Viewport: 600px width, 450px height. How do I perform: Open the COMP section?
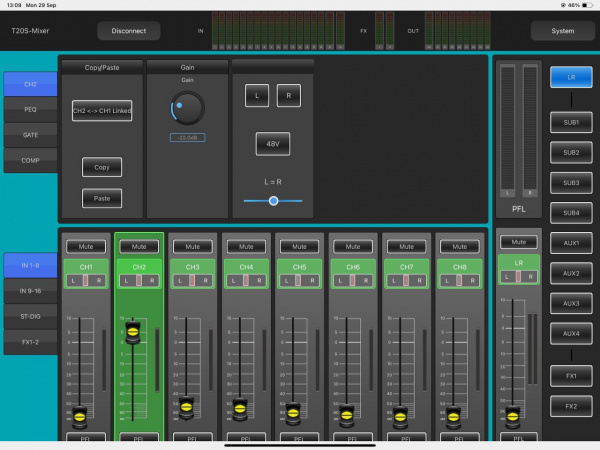pos(30,160)
